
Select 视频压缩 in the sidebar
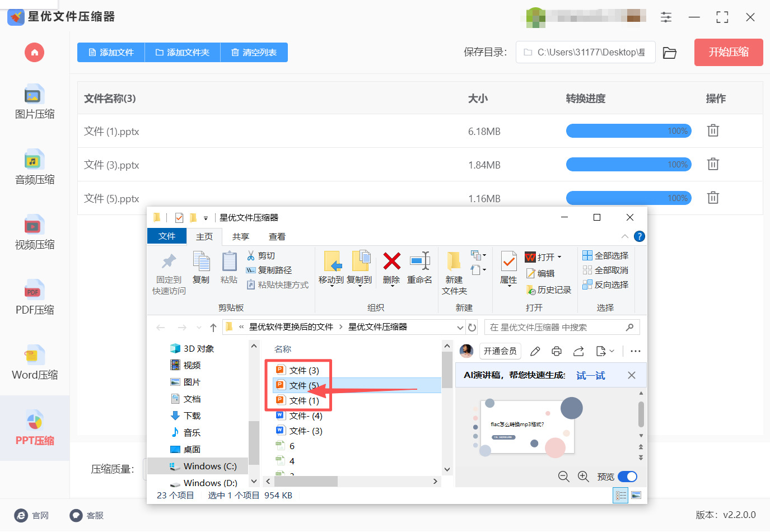click(35, 232)
